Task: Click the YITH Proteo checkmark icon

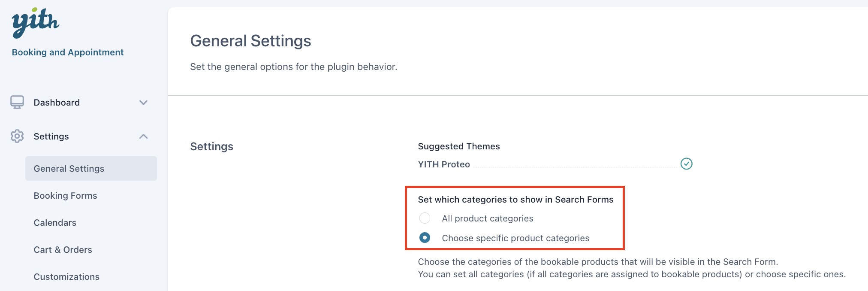Action: 686,164
